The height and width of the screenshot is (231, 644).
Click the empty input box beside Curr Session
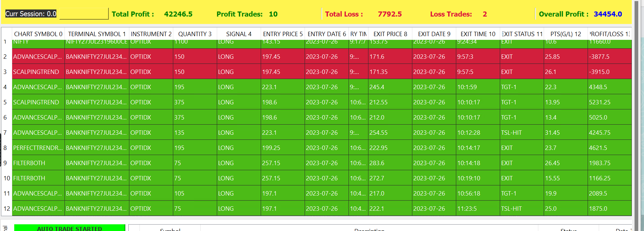tap(84, 14)
